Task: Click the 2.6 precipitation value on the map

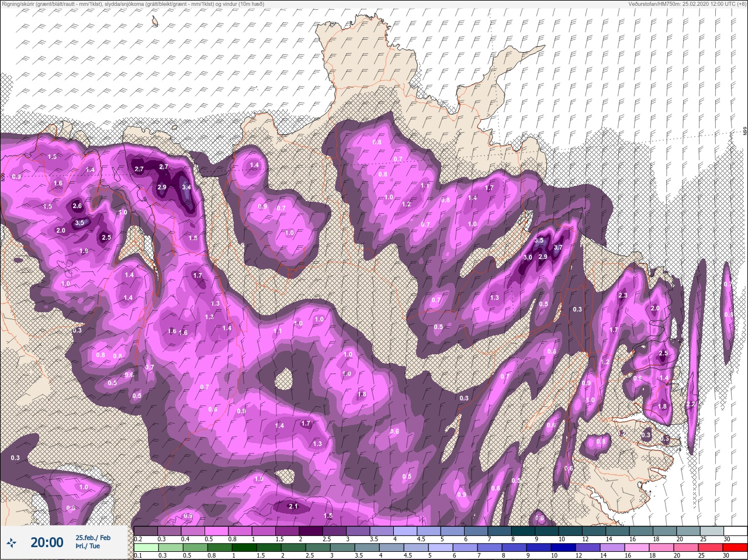Action: coord(77,206)
